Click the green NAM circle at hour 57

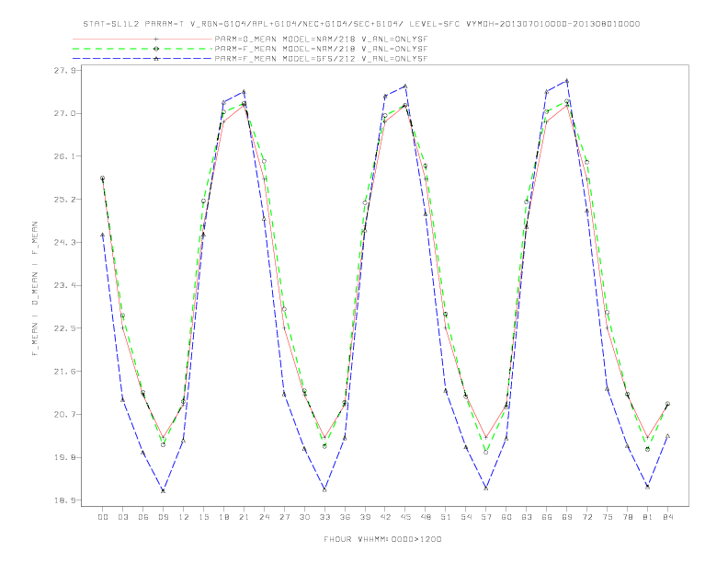tap(486, 452)
